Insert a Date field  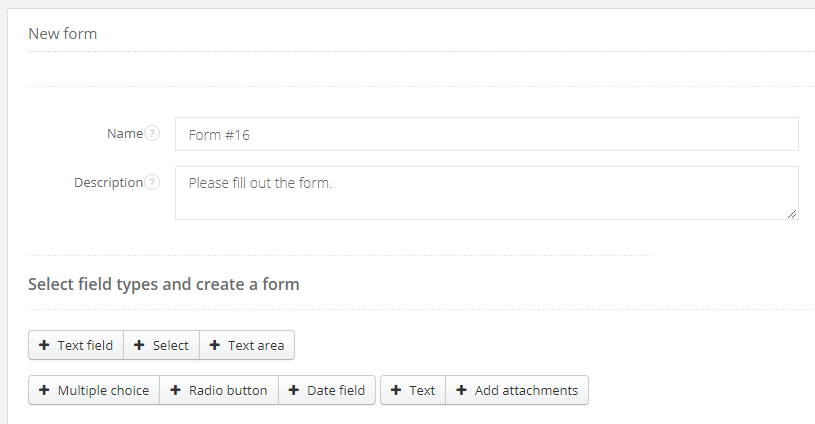[327, 390]
